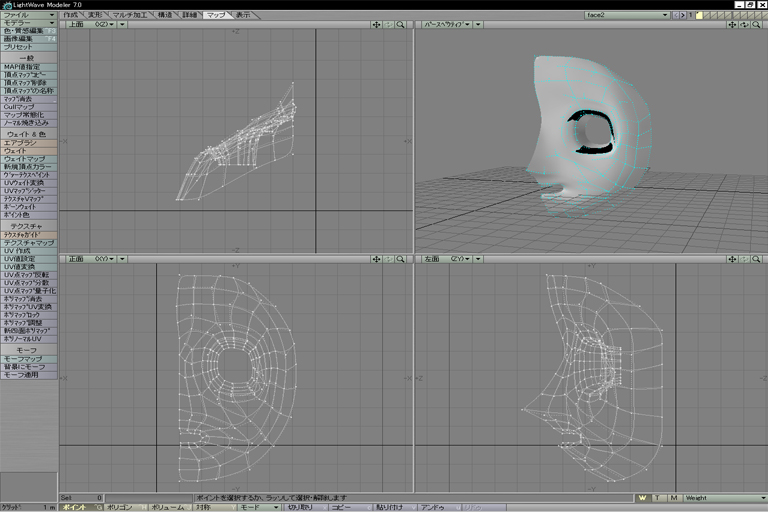Click the エアブラシ button
The height and width of the screenshot is (512, 768).
click(x=29, y=142)
